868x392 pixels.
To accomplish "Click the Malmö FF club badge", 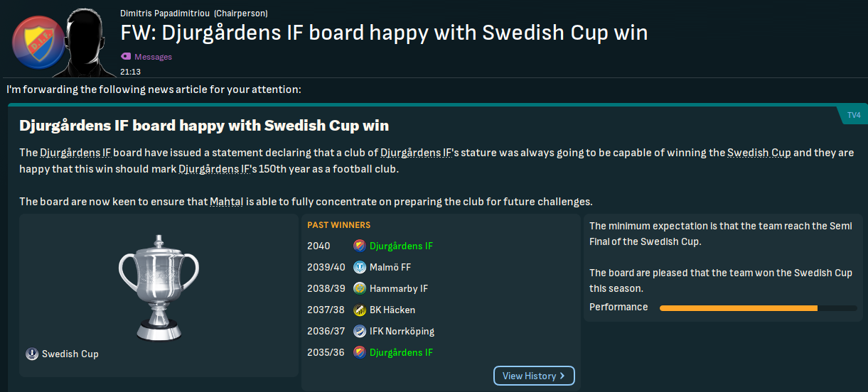I will coord(360,267).
